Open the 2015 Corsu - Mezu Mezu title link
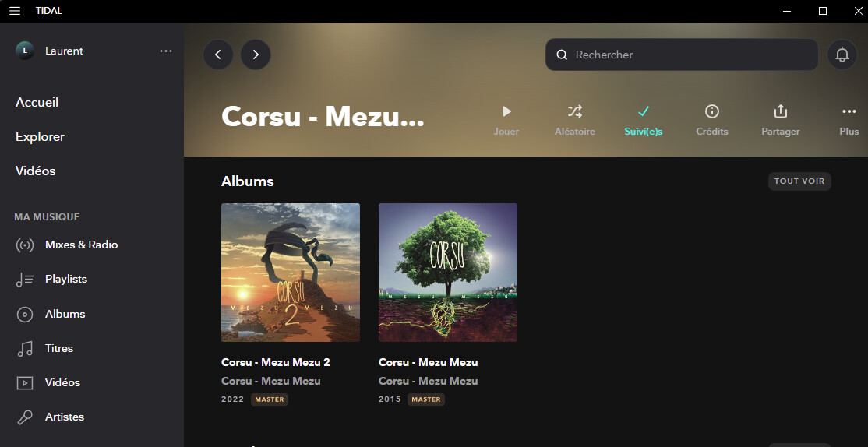Viewport: 868px width, 447px height. (428, 362)
